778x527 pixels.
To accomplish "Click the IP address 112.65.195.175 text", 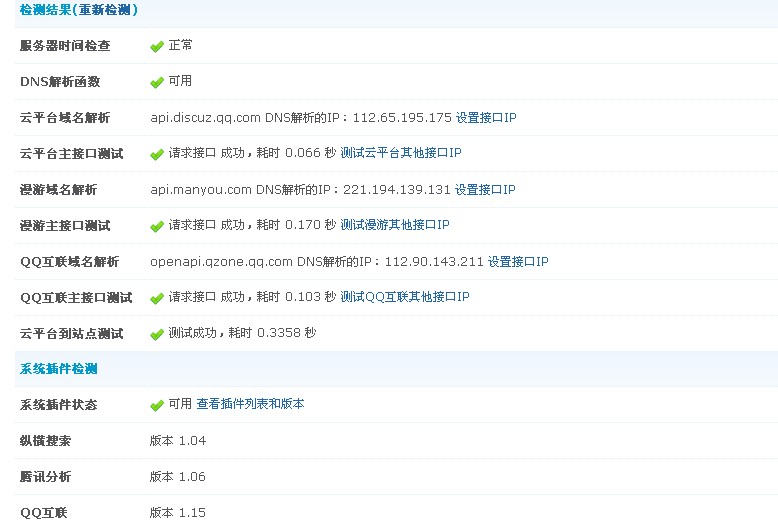I will coord(402,118).
